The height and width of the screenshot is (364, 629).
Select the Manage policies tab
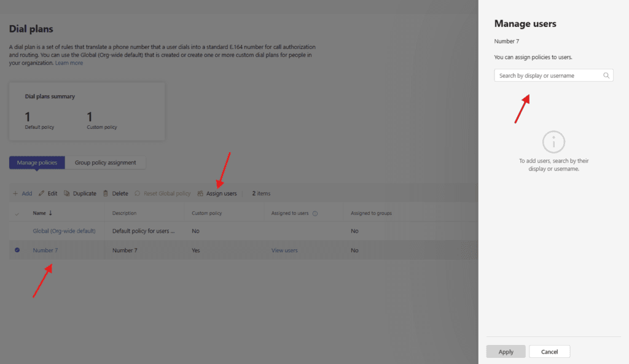coord(37,163)
